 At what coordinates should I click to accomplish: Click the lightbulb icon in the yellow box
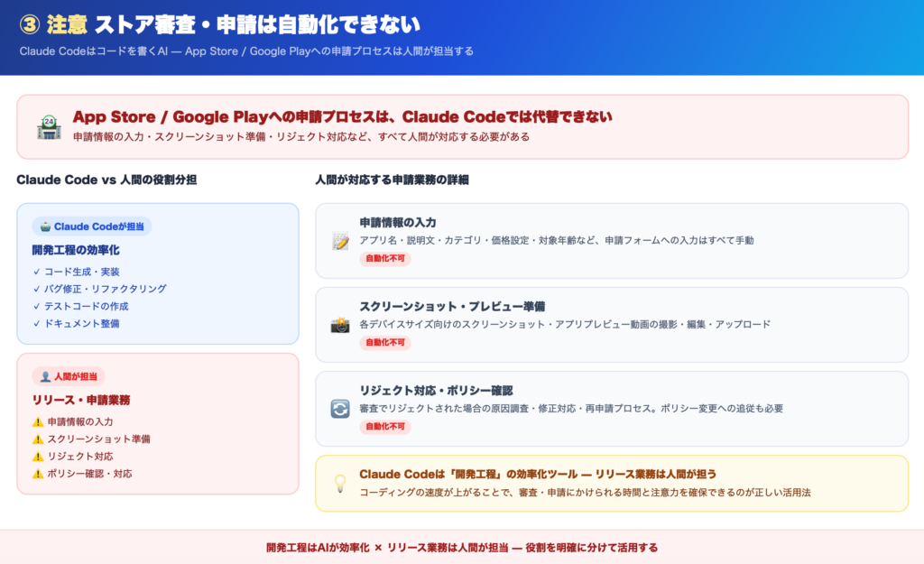click(x=340, y=483)
